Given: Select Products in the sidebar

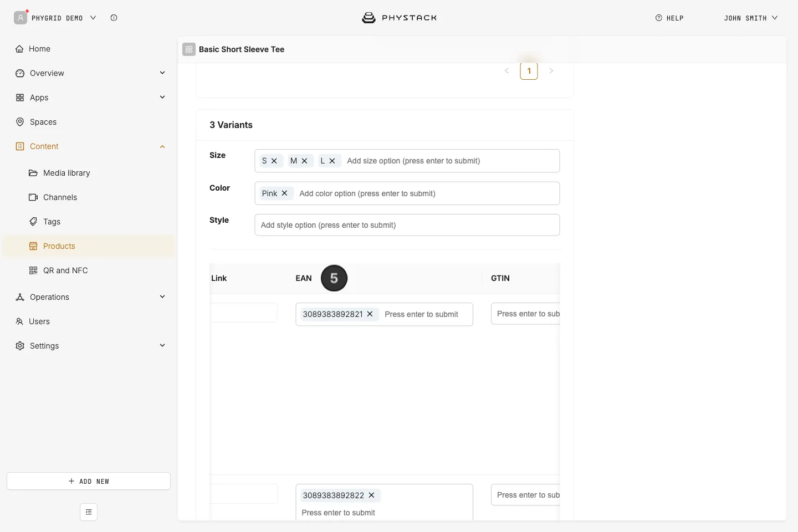Looking at the screenshot, I should pos(89,246).
